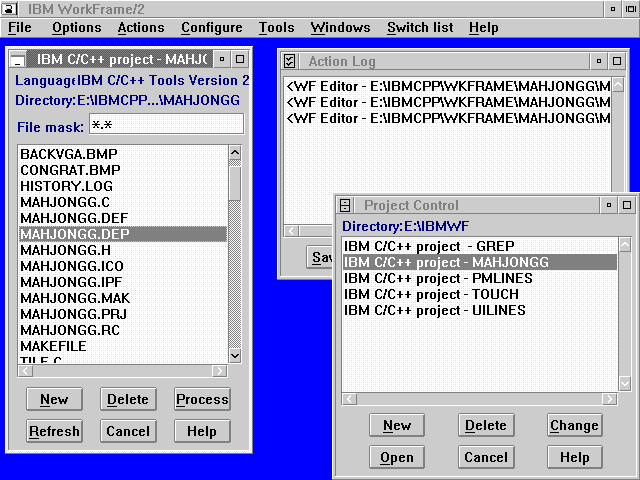This screenshot has width=640, height=480.
Task: Open the IBM WorkFrame/2 system menu icon
Action: (9, 9)
